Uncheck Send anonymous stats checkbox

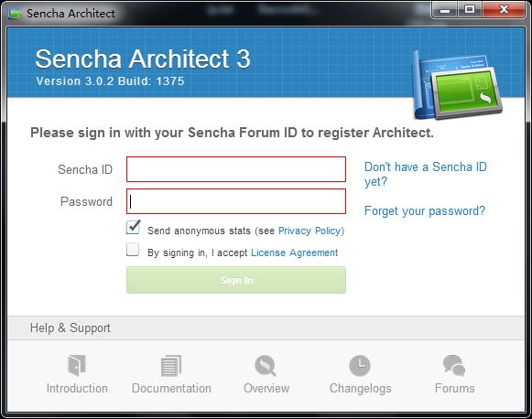point(133,227)
